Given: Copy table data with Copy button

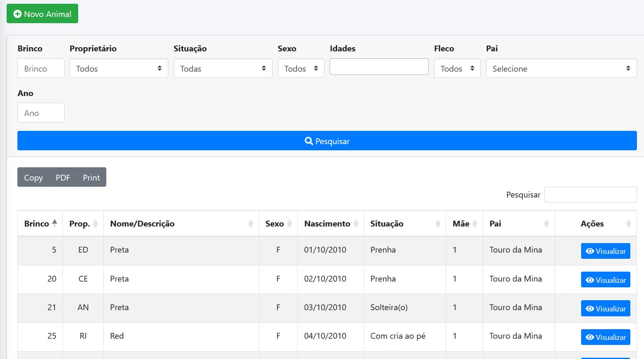Looking at the screenshot, I should [x=34, y=177].
